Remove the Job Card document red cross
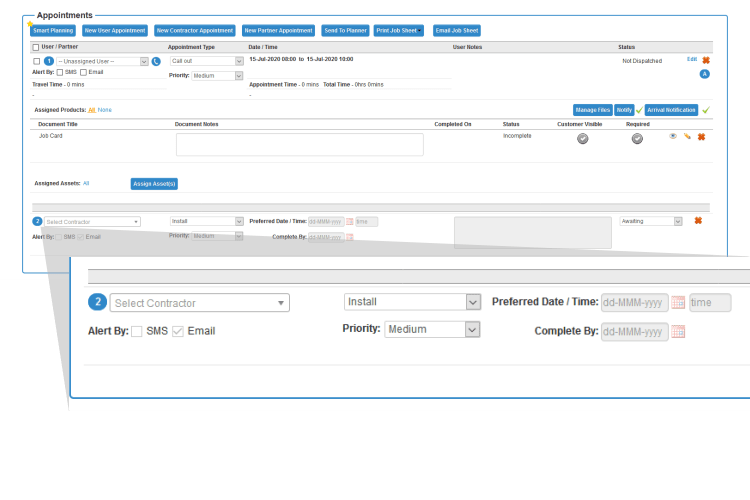 pos(701,136)
